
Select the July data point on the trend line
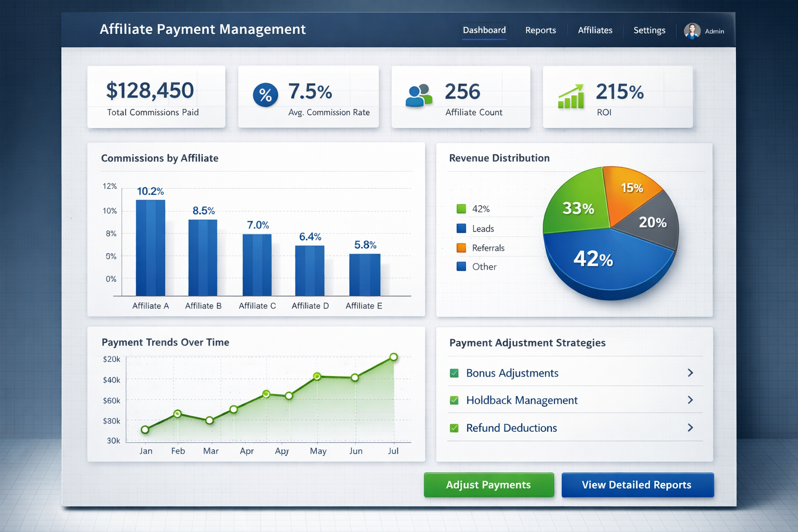point(393,357)
